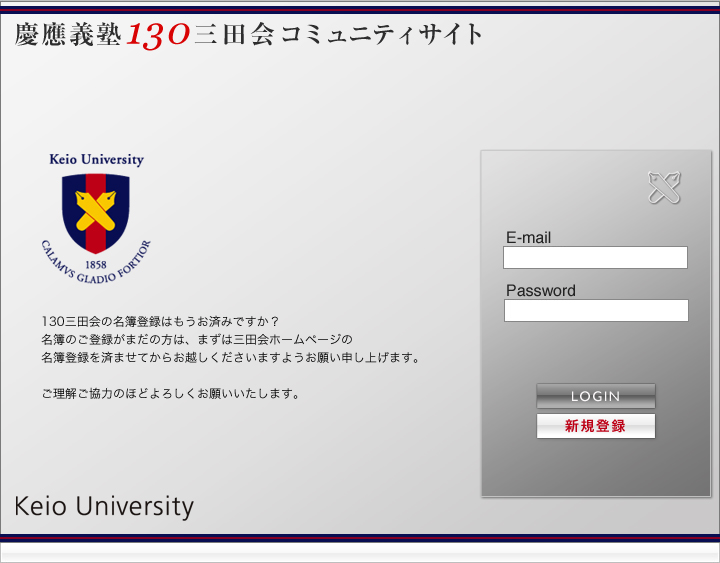Click the line starting "名簿登録を済ませてから"
Image resolution: width=720 pixels, height=563 pixels.
pyautogui.click(x=231, y=357)
